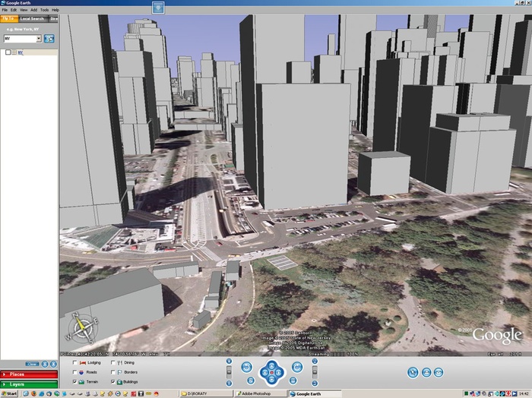Enable the Dining layer checkbox
532x398 pixels.
113,362
